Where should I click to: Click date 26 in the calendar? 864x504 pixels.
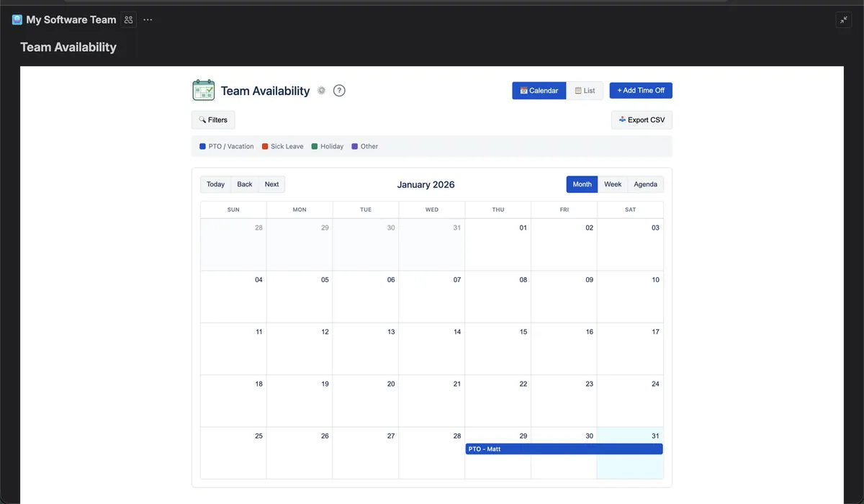pyautogui.click(x=325, y=436)
